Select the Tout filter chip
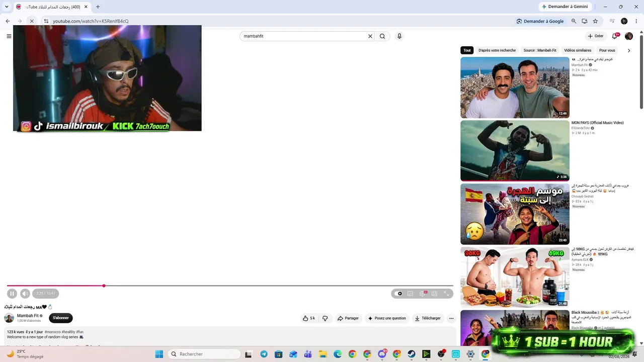This screenshot has width=644, height=362. coord(467,50)
